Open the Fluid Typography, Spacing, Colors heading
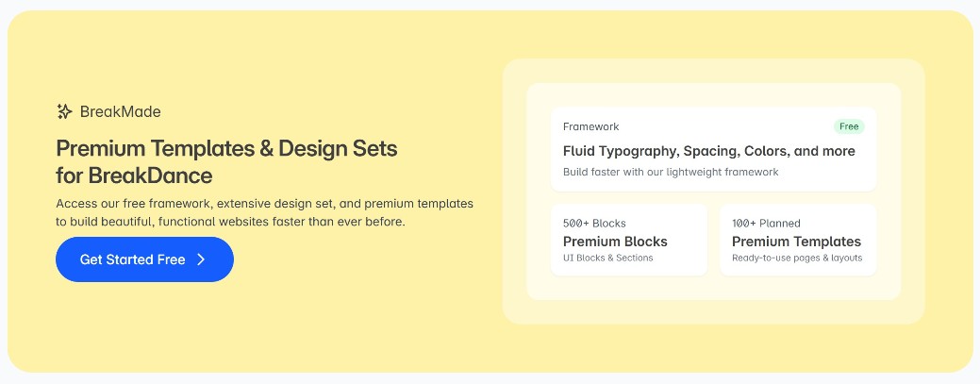The image size is (980, 384). pos(708,151)
